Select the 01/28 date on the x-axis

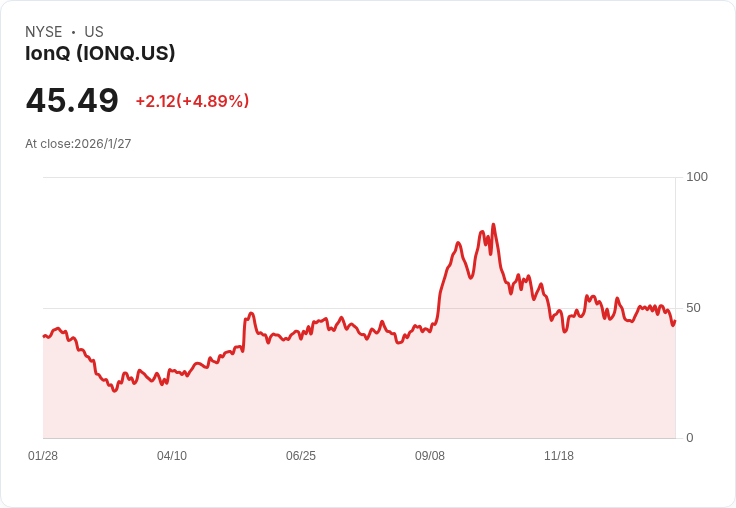pos(43,456)
